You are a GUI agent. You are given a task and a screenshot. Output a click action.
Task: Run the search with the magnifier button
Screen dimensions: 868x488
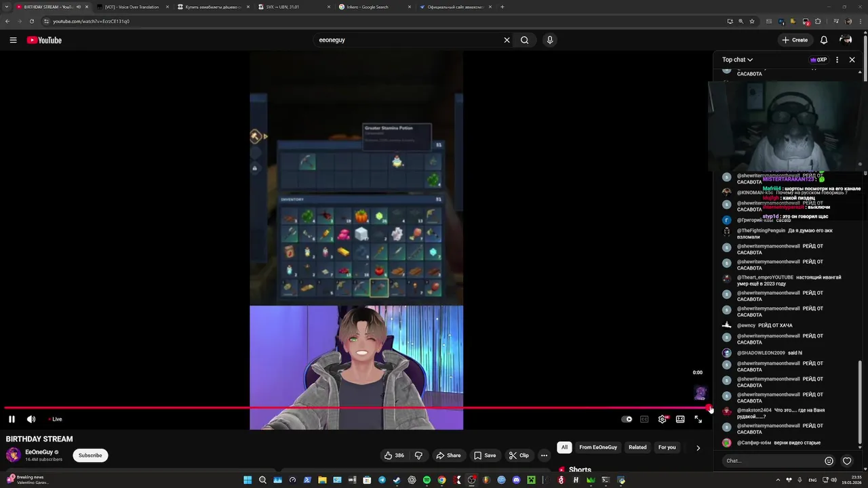524,40
